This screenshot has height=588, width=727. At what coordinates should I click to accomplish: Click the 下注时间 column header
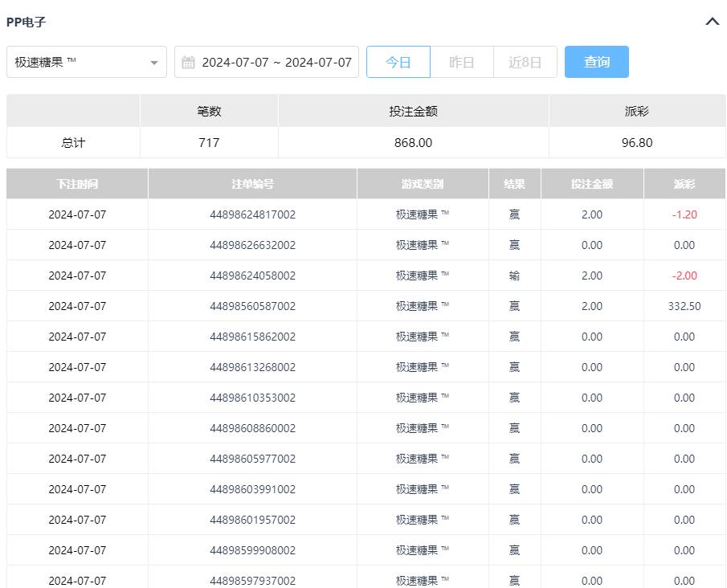coord(77,184)
